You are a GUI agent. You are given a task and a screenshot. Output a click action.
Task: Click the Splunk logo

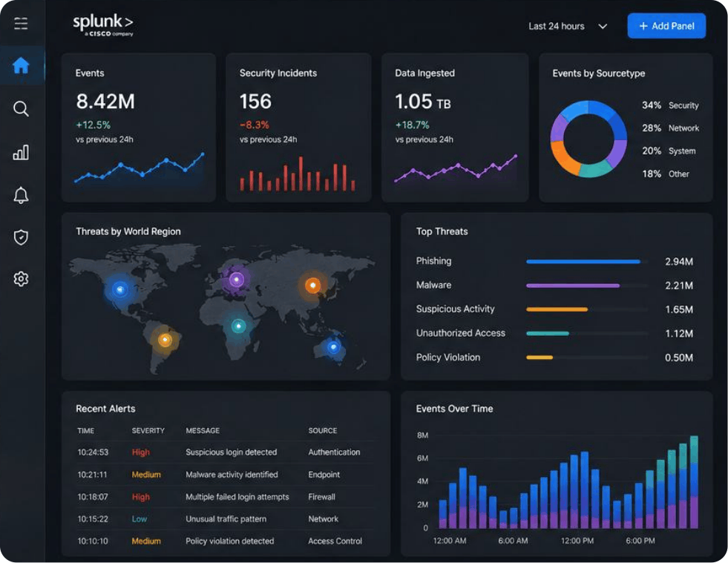pyautogui.click(x=103, y=25)
